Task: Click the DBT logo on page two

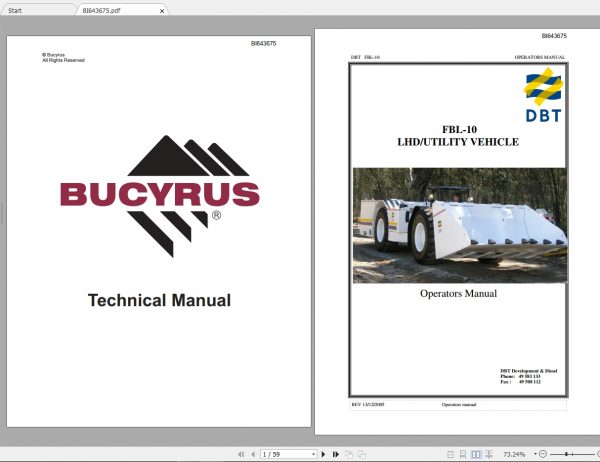Action: (543, 95)
